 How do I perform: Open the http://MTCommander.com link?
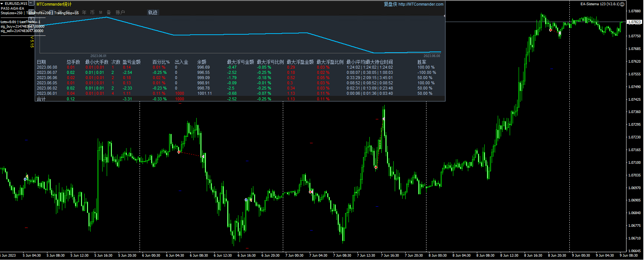421,4
